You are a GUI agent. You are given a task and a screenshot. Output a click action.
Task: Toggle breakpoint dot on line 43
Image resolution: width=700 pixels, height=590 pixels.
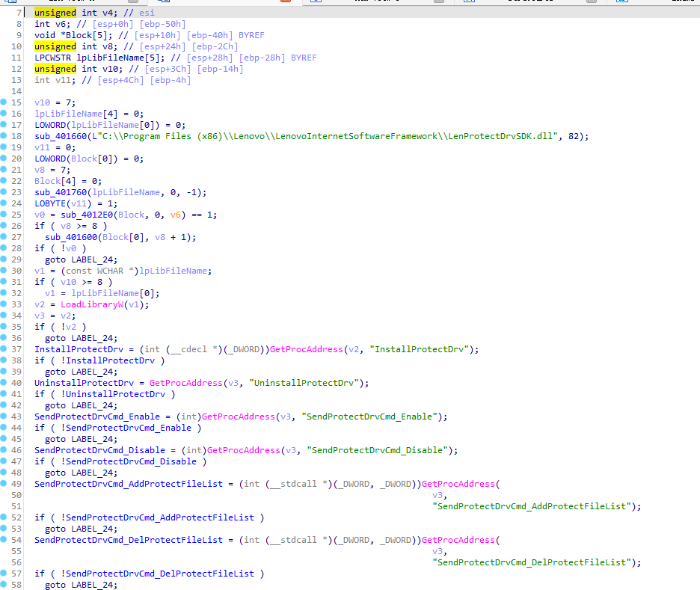pos(4,416)
